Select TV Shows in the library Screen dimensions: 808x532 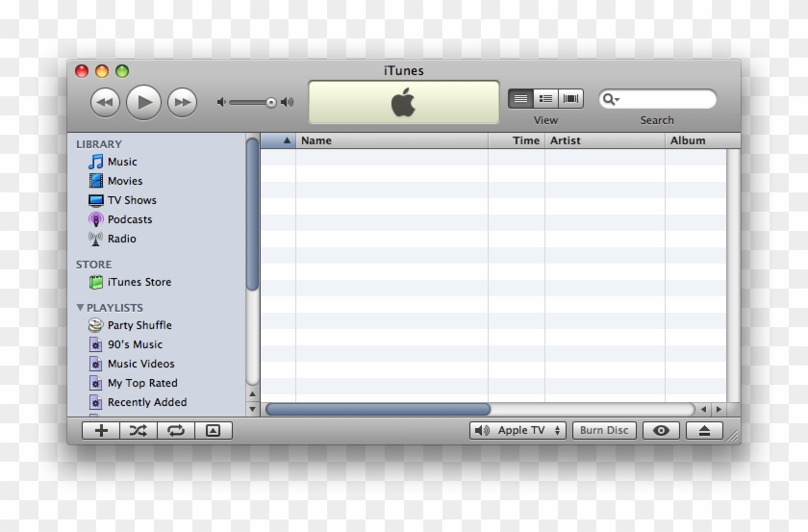156,200
